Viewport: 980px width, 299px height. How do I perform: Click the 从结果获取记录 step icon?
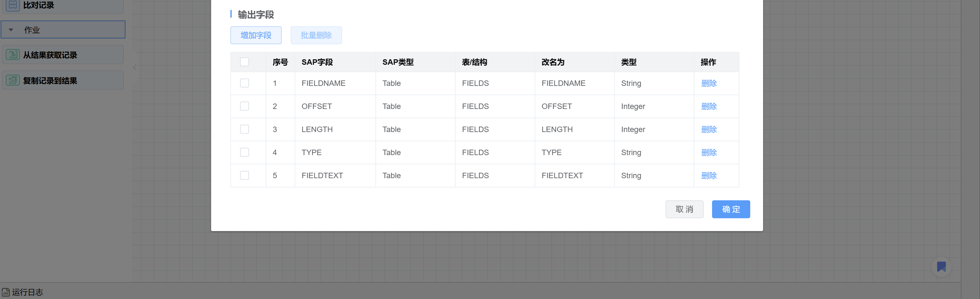13,55
